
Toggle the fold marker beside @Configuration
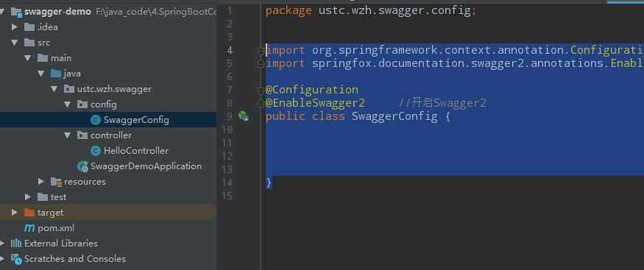tap(261, 90)
